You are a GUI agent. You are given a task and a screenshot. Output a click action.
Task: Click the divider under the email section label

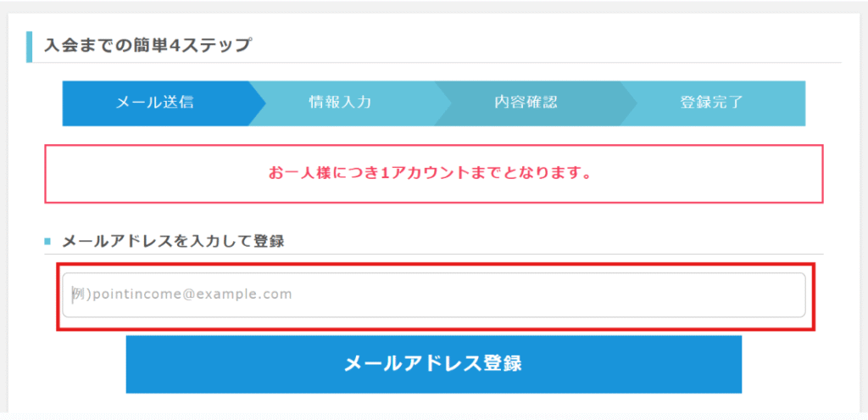click(x=509, y=254)
